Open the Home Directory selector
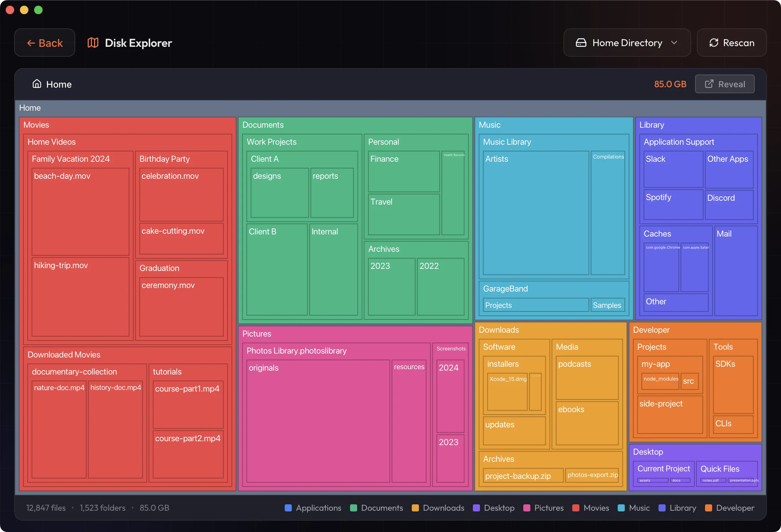Viewport: 781px width, 532px height. (627, 43)
